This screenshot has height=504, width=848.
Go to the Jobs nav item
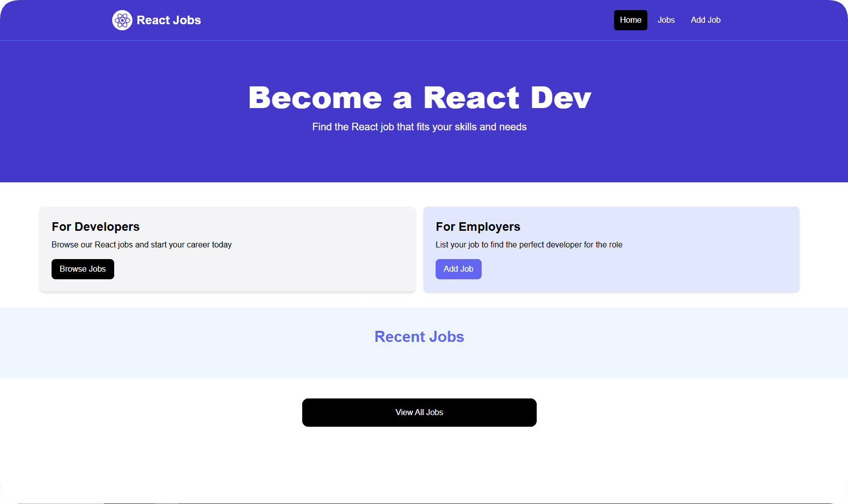(x=666, y=20)
